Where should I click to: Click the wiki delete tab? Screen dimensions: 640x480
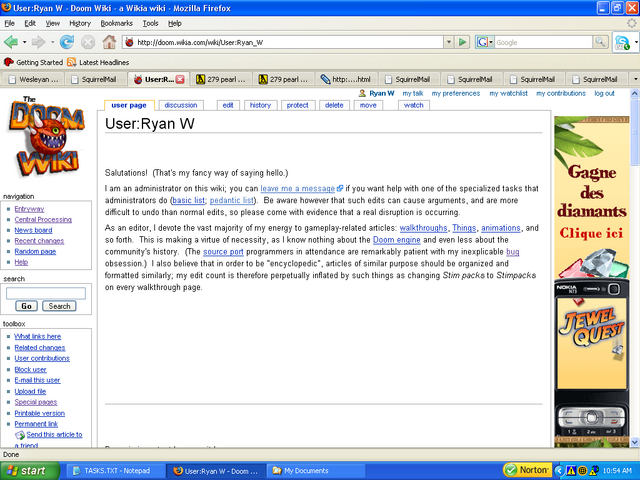(x=334, y=105)
